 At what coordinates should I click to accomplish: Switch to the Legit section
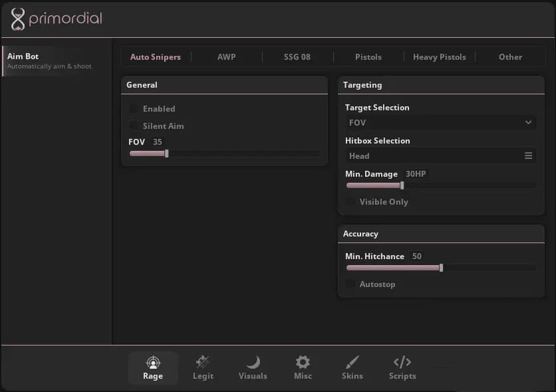[203, 368]
